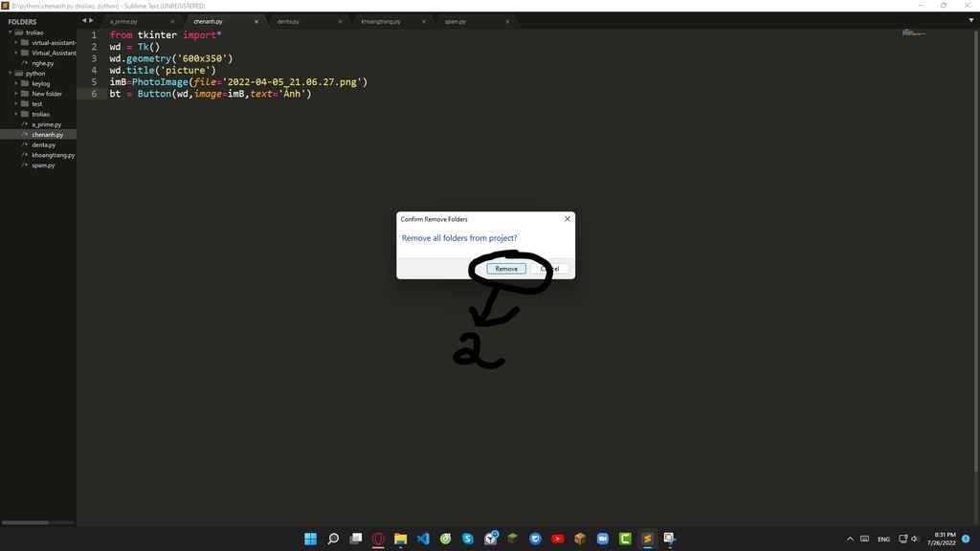
Task: Click the sidebar horizontal scrollbar
Action: (x=25, y=522)
